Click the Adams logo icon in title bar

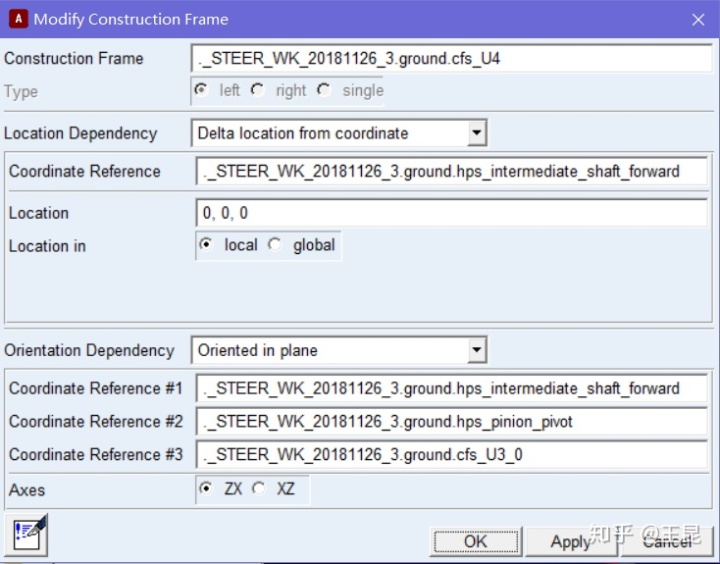18,19
